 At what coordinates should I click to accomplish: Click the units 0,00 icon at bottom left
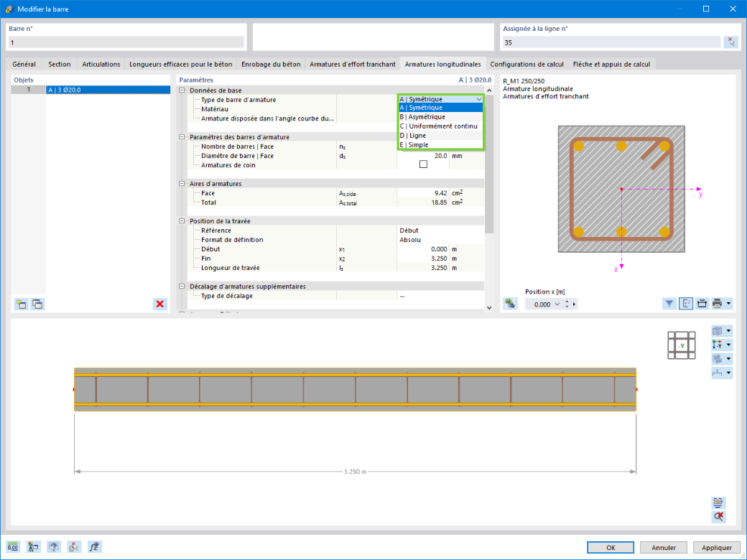pyautogui.click(x=14, y=546)
